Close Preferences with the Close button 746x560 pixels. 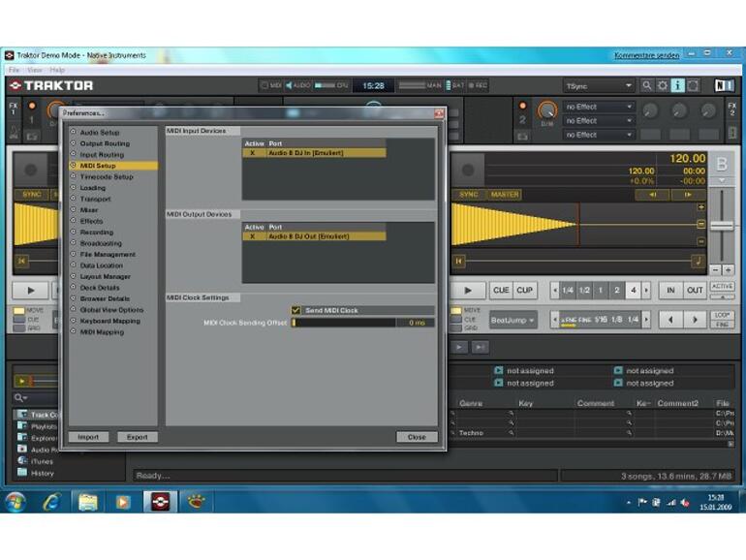tap(417, 437)
